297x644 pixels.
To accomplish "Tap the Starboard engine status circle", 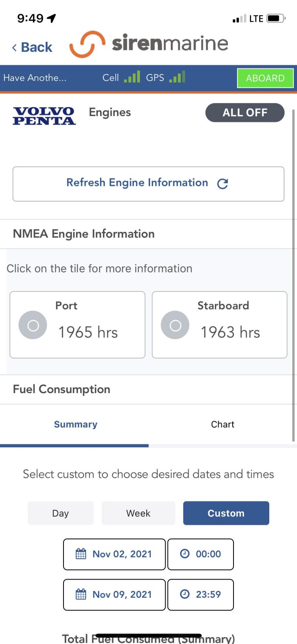I will 175,325.
